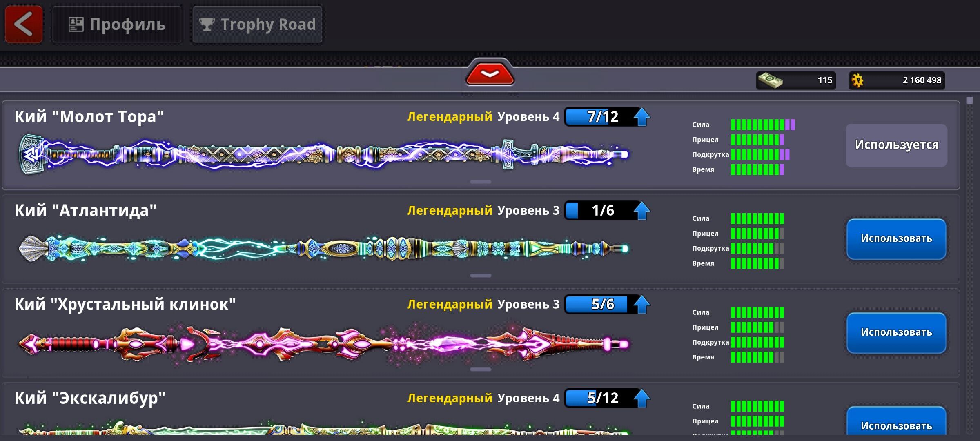
Task: Tap the cash stack icon
Action: tap(770, 80)
